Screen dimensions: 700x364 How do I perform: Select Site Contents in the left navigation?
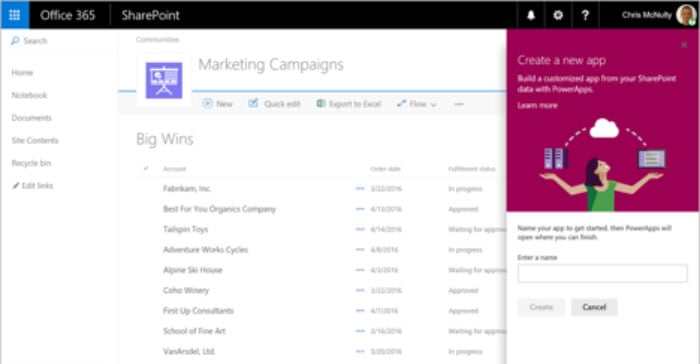tap(35, 140)
